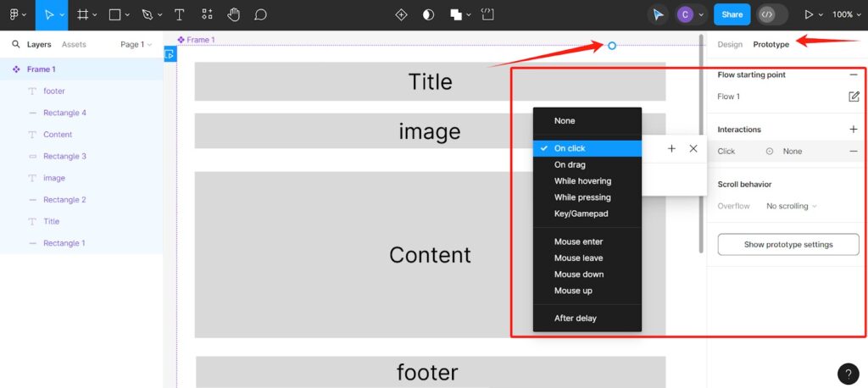Close the interaction details popup

[x=693, y=148]
